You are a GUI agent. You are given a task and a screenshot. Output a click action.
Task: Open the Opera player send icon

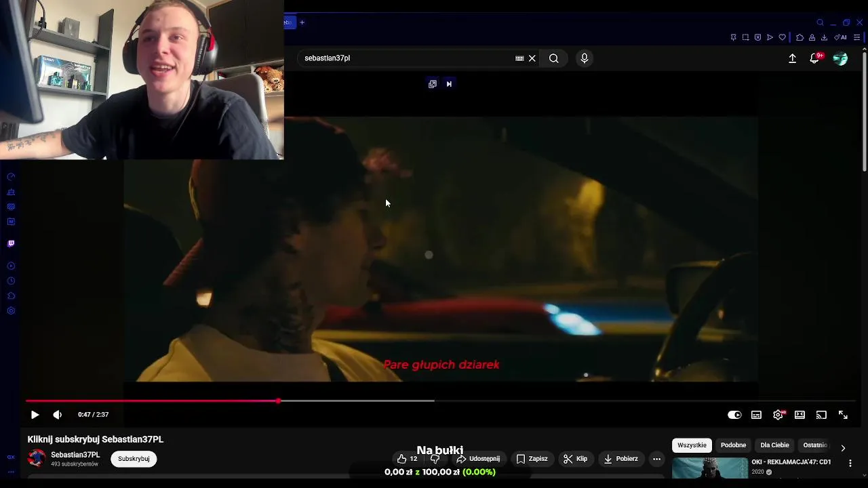(x=770, y=37)
